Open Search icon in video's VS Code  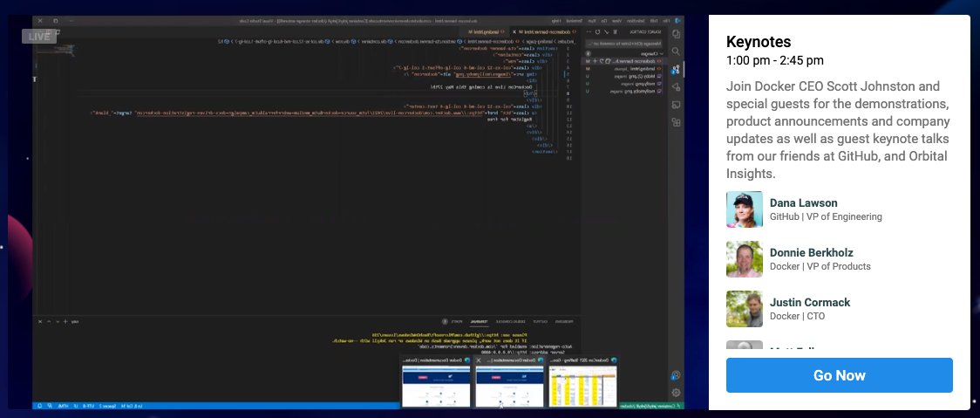pyautogui.click(x=676, y=51)
